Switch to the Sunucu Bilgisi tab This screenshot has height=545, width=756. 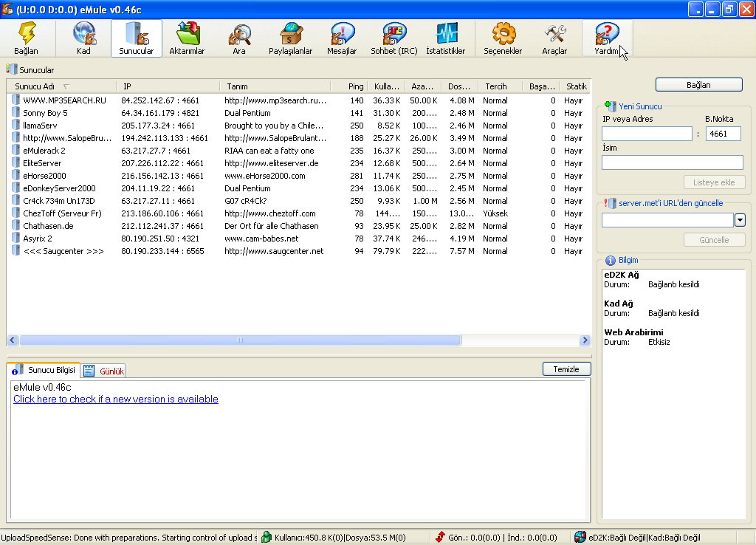[44, 370]
